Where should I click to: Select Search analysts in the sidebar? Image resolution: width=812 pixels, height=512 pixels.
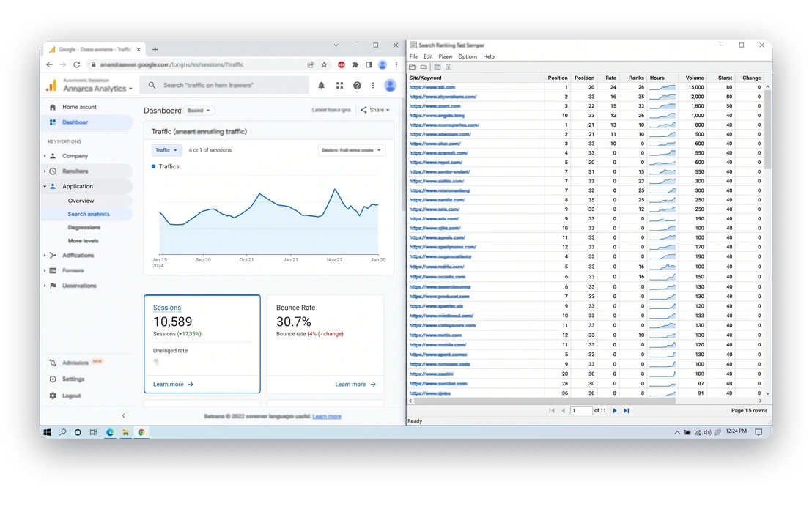coord(89,215)
